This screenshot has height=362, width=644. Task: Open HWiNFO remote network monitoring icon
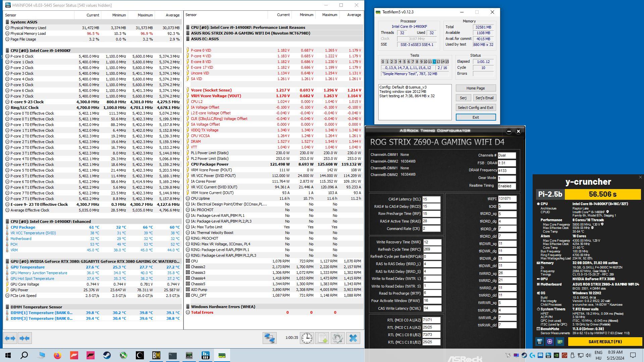pos(269,338)
